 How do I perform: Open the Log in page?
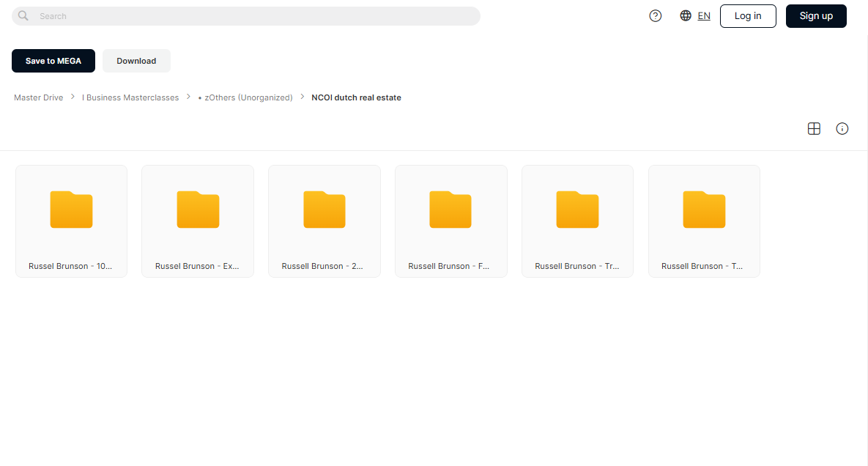pyautogui.click(x=748, y=16)
